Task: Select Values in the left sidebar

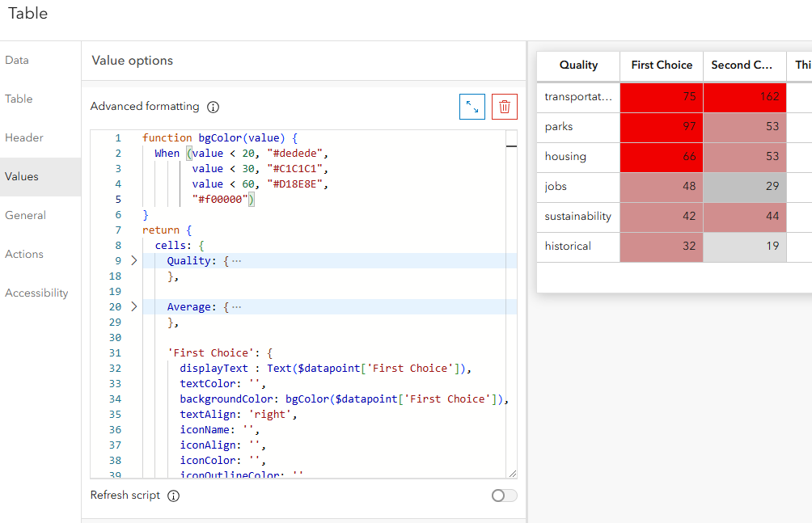Action: click(x=21, y=176)
